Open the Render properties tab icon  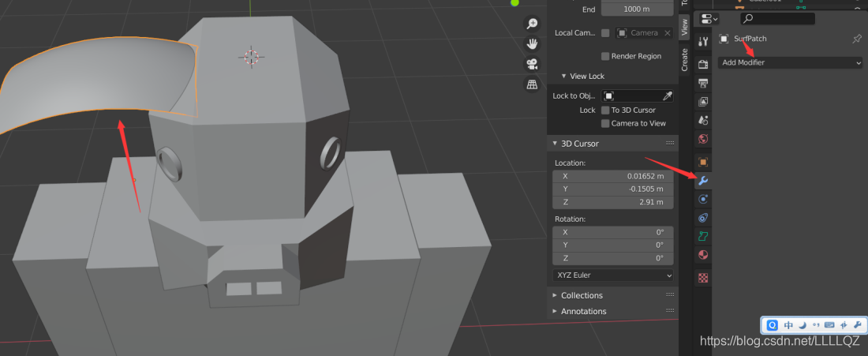coord(703,64)
